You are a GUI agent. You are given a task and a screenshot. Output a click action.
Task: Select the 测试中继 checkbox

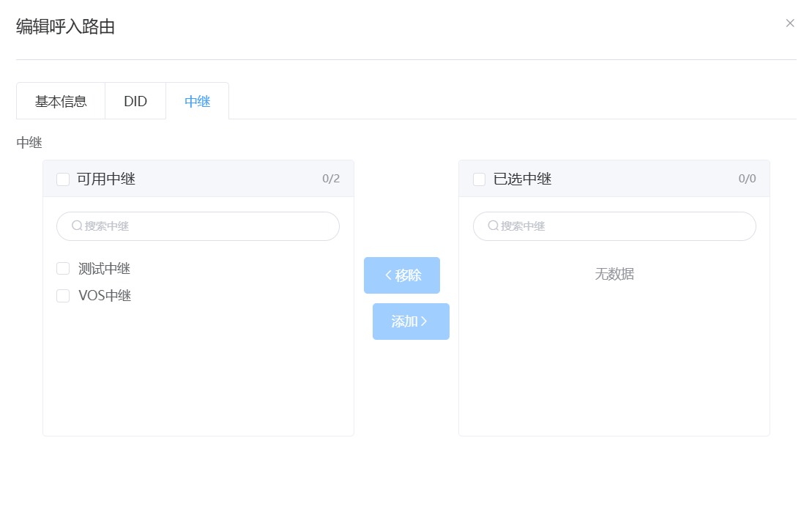[x=62, y=268]
